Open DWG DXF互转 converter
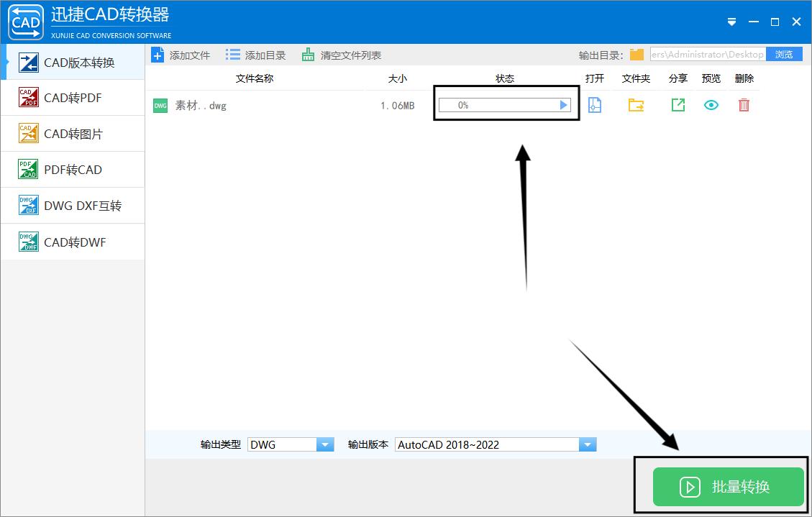Viewport: 812px width, 517px height. click(73, 206)
